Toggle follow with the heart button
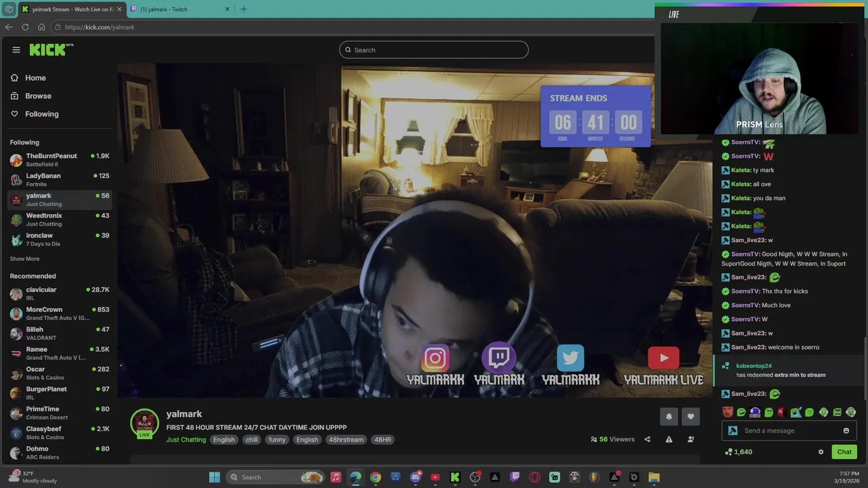Viewport: 868px width, 488px height. 690,417
